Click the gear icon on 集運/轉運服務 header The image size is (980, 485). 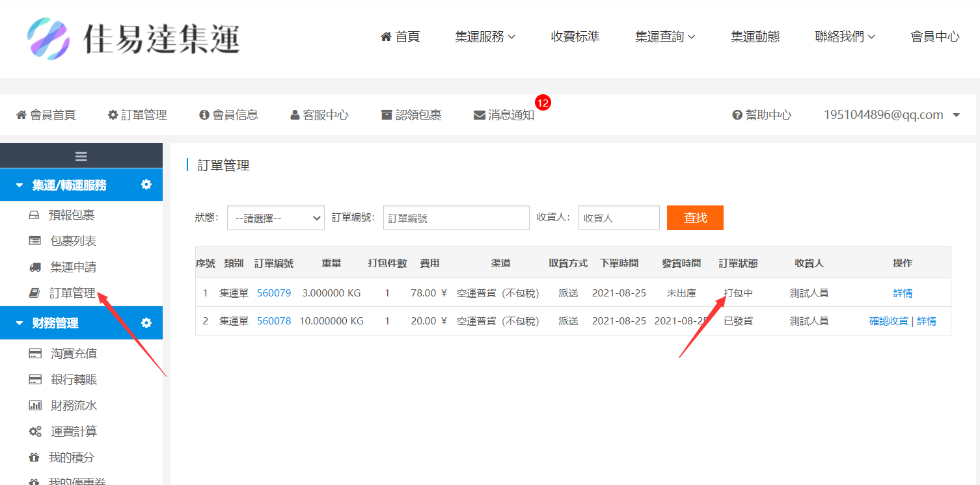coord(146,185)
